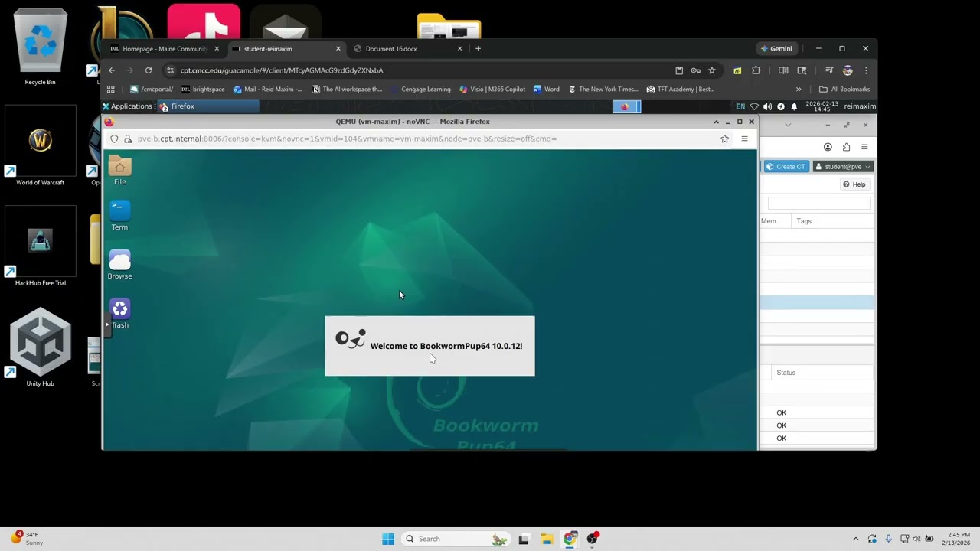Open the Browse icon on VM desktop
980x551 pixels.
(119, 265)
